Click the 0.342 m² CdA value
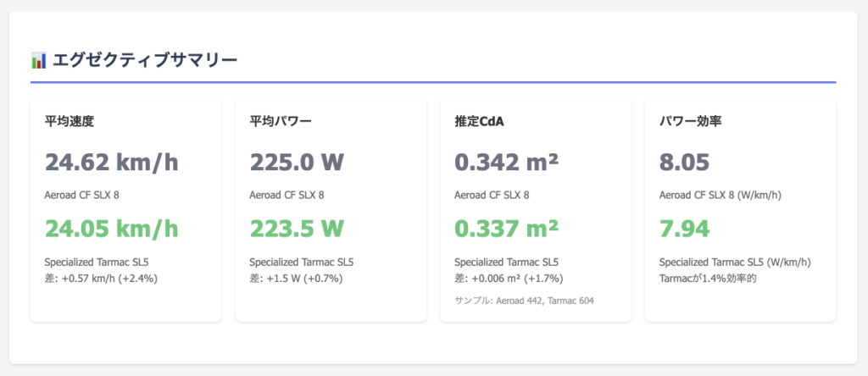868x376 pixels. [506, 162]
